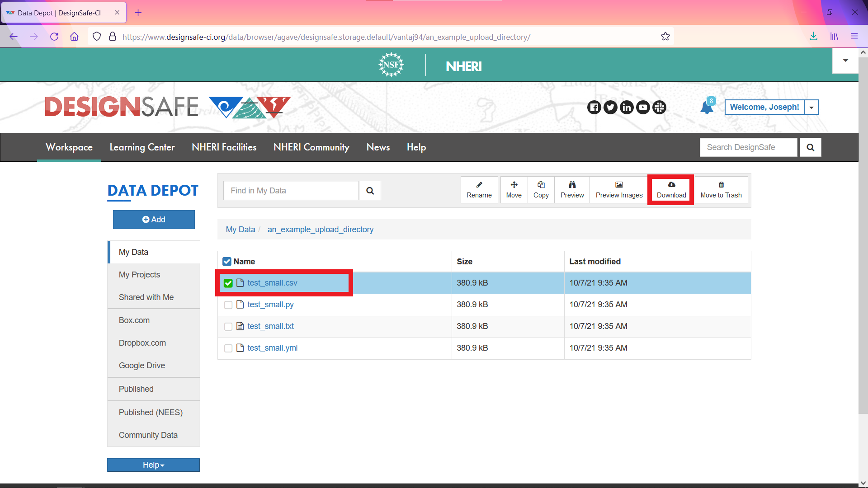This screenshot has width=868, height=488.
Task: Switch to the Learning Center menu
Action: coord(142,147)
